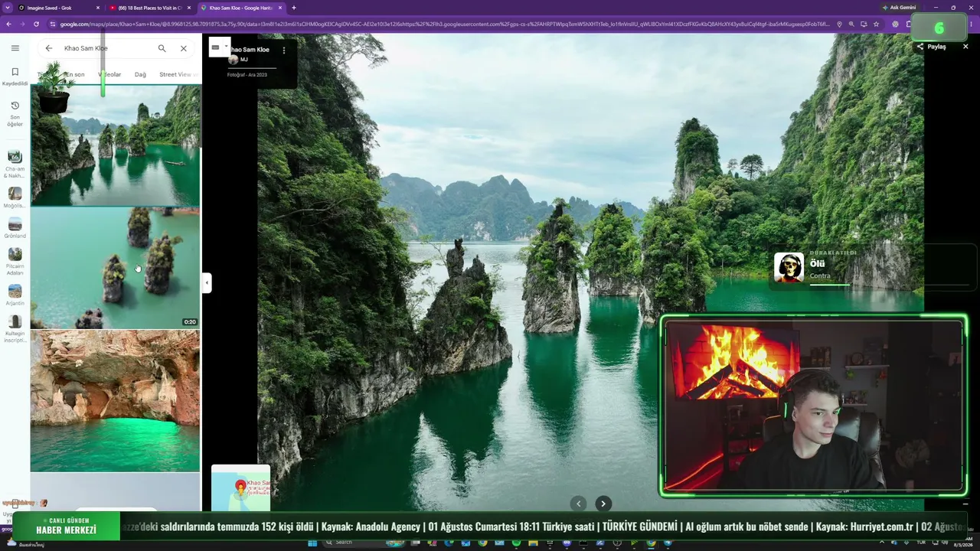Click the photo type dropdown arrow
This screenshot has height=551, width=980.
(x=226, y=47)
